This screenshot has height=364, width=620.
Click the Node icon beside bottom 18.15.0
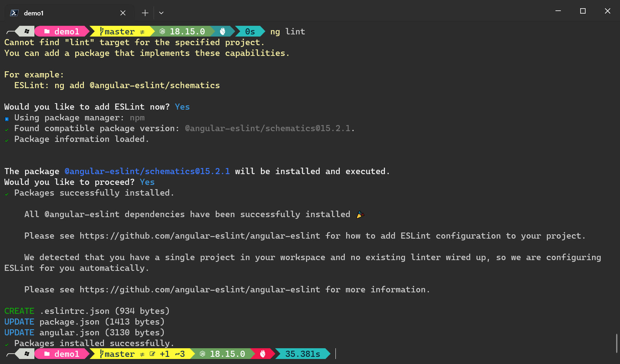point(202,354)
